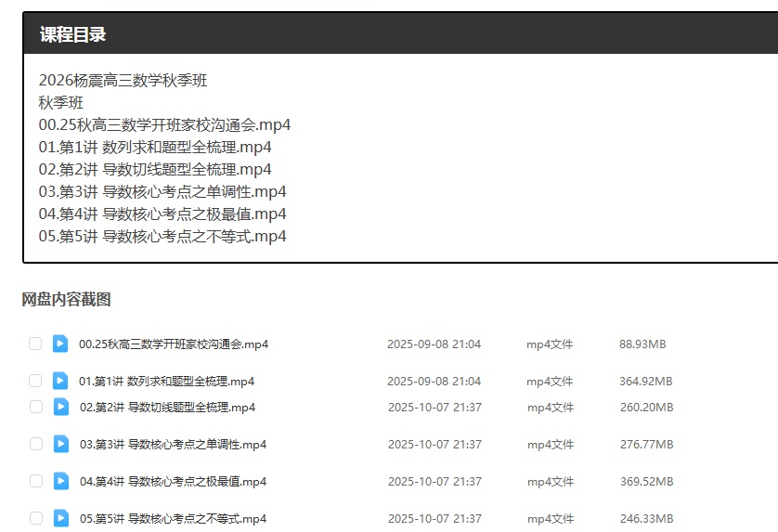Click the 秋季班 line in course catalog
The height and width of the screenshot is (532, 778).
61,102
